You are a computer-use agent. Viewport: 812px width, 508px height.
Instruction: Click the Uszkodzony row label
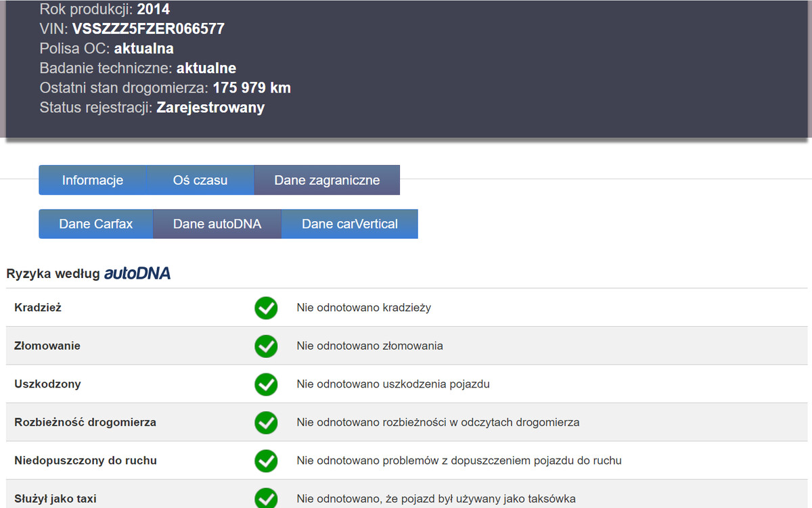(47, 384)
